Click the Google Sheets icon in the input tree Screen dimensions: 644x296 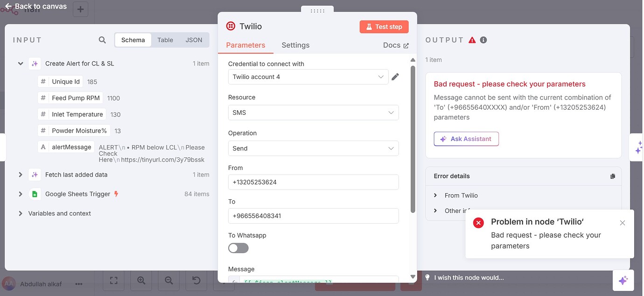(35, 194)
